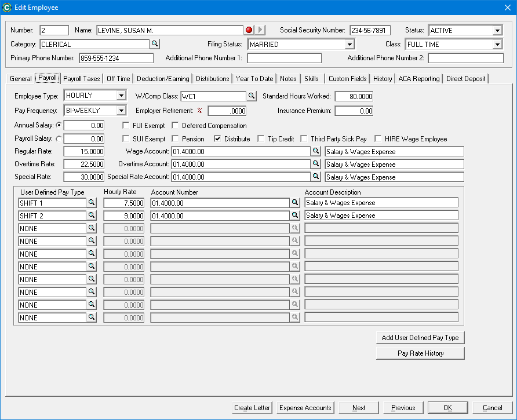Viewport: 517px width, 420px height.
Task: Click Add User Defined Pay Type button
Action: pos(420,338)
